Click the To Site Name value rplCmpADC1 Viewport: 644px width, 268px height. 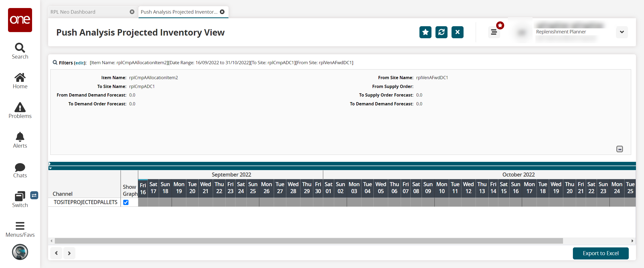142,87
